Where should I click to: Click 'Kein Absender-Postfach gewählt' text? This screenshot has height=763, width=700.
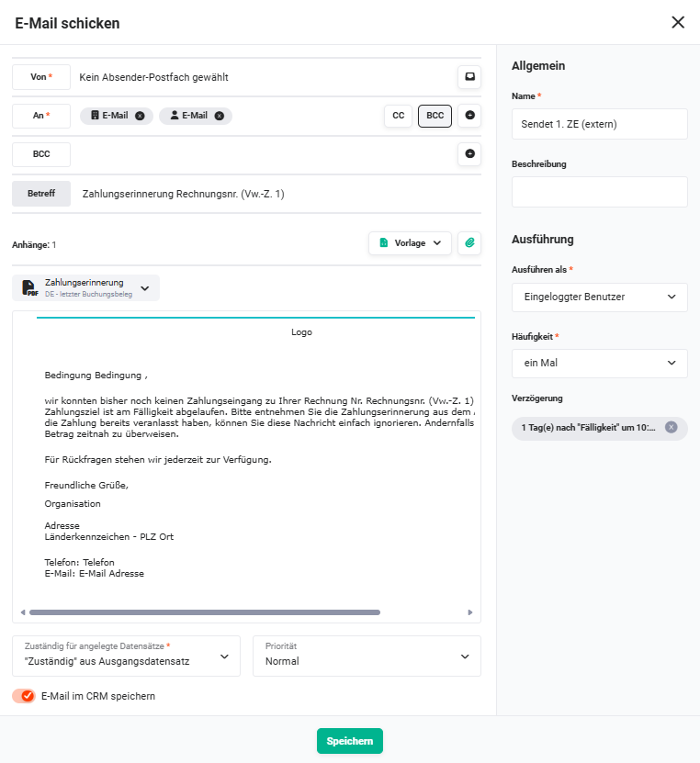[153, 77]
